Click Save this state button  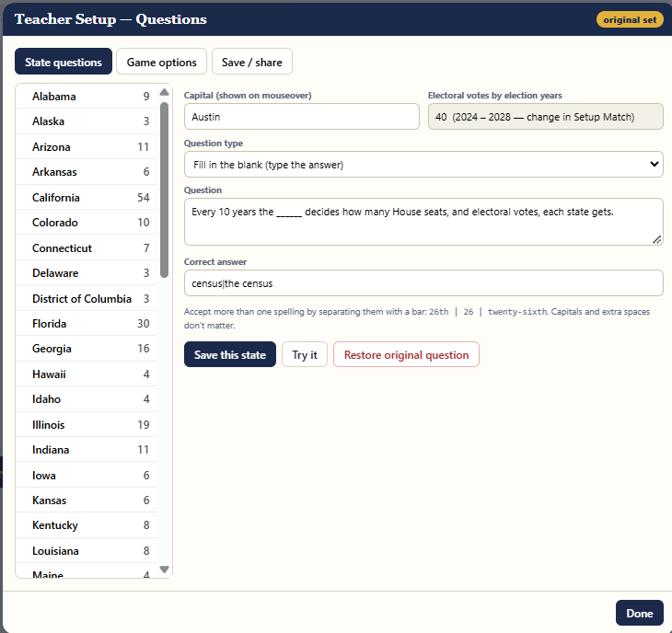(230, 354)
